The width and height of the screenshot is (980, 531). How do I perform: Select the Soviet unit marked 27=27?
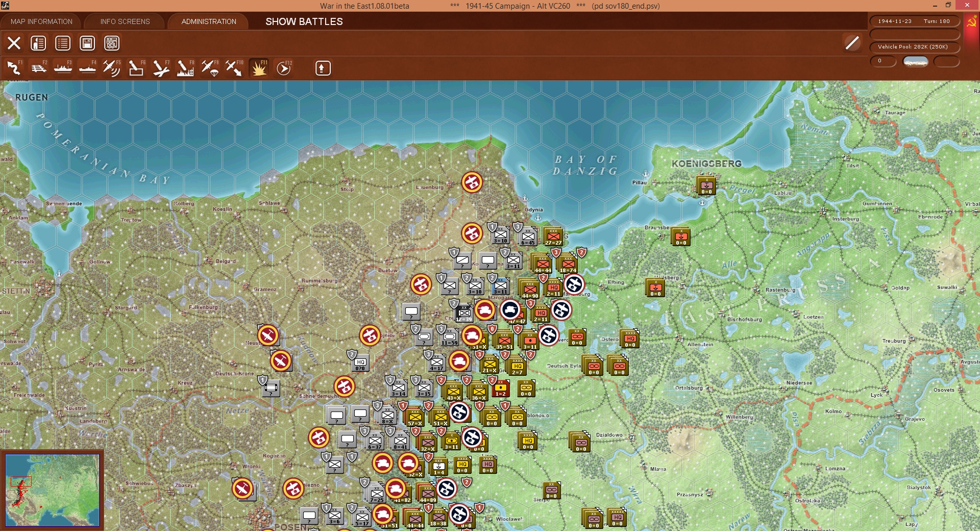point(553,236)
